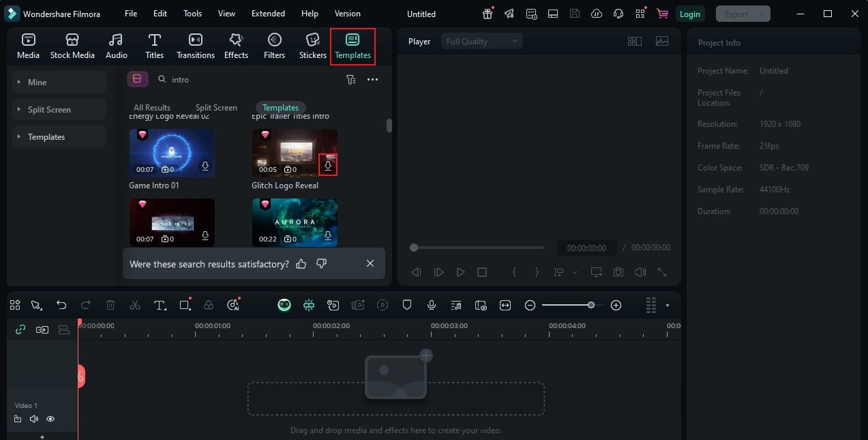
Task: Click thumbs up on search results
Action: [x=301, y=263]
